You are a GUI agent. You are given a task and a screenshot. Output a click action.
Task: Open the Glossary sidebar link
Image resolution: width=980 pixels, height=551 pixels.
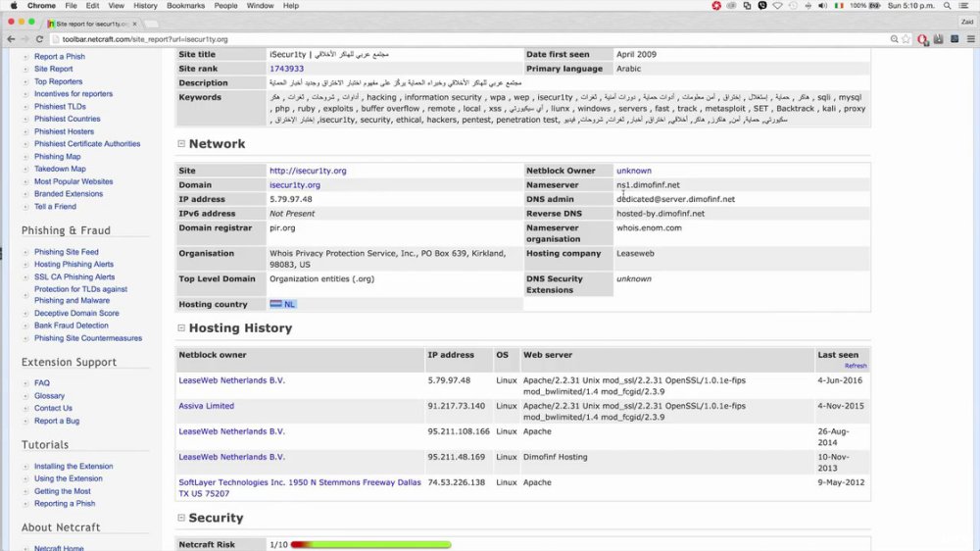[x=49, y=396]
